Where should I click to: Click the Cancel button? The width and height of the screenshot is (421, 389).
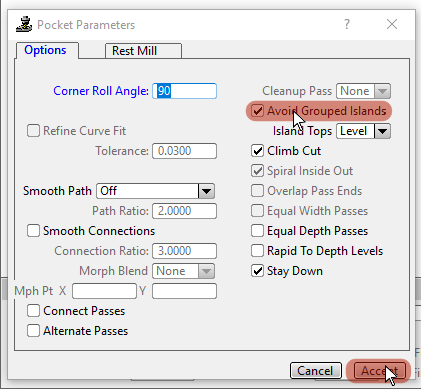click(316, 371)
